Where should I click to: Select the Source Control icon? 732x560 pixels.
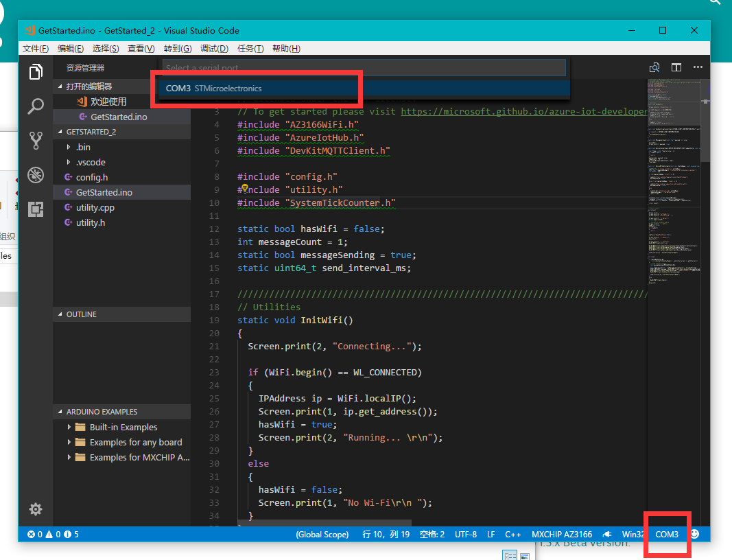point(36,140)
